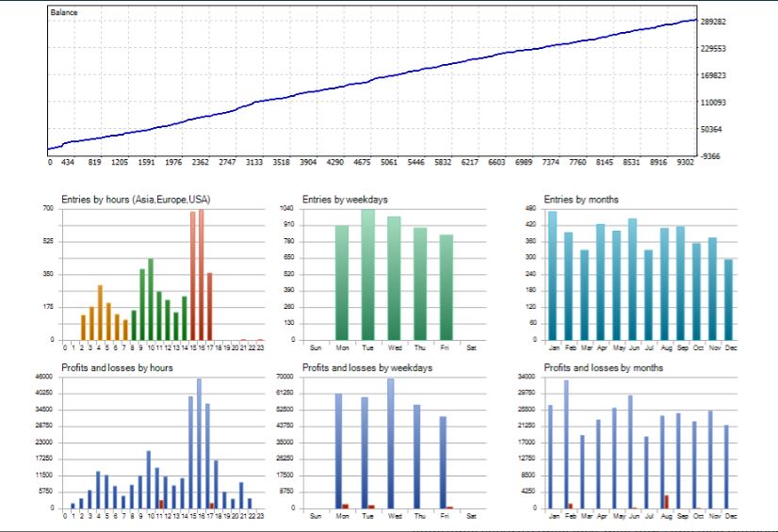Select the hour 10 green bar in Entries by hours

151,299
